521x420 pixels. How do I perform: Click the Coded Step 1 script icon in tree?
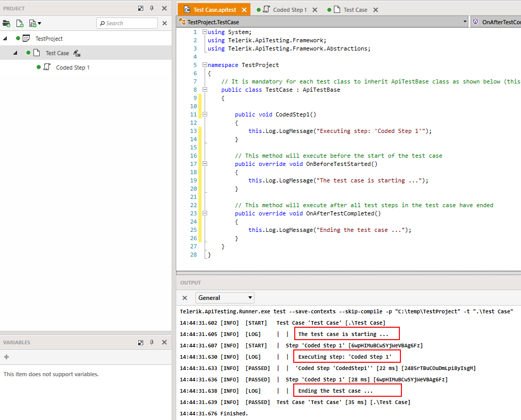pos(47,67)
